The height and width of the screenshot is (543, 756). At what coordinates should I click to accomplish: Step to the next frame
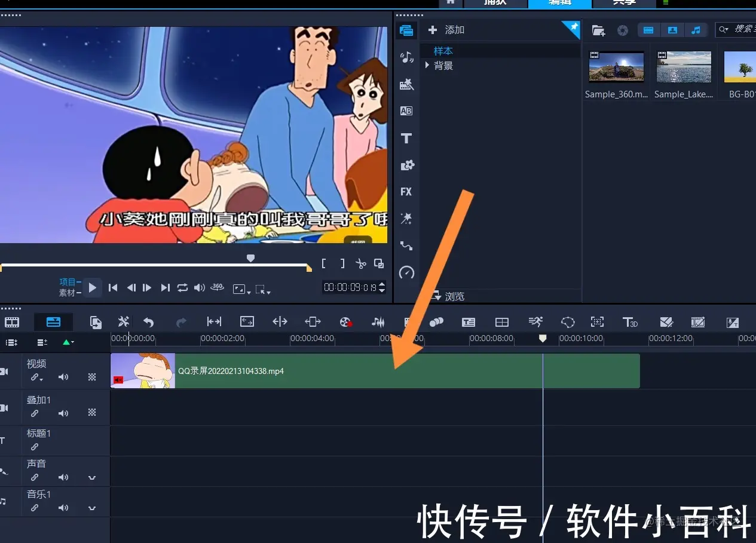147,288
